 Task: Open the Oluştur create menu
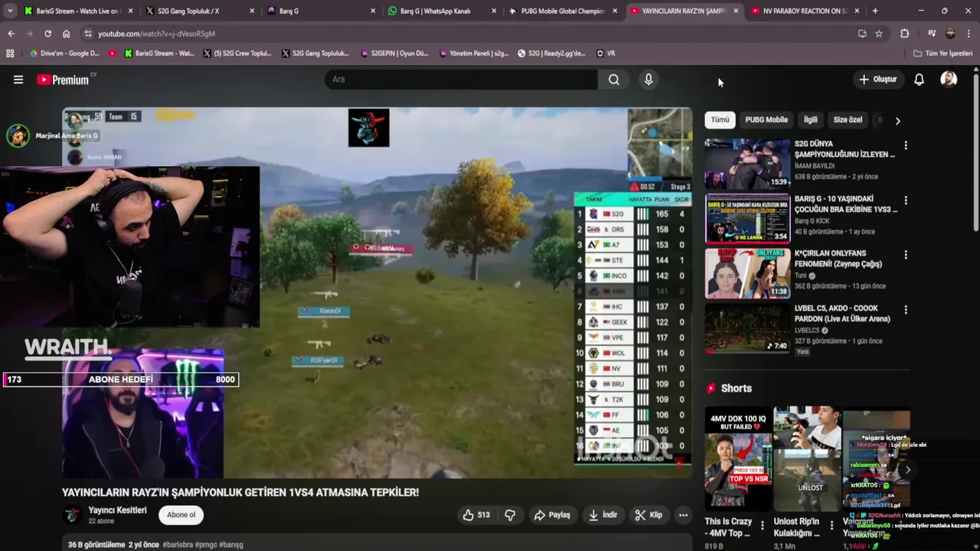pos(877,80)
